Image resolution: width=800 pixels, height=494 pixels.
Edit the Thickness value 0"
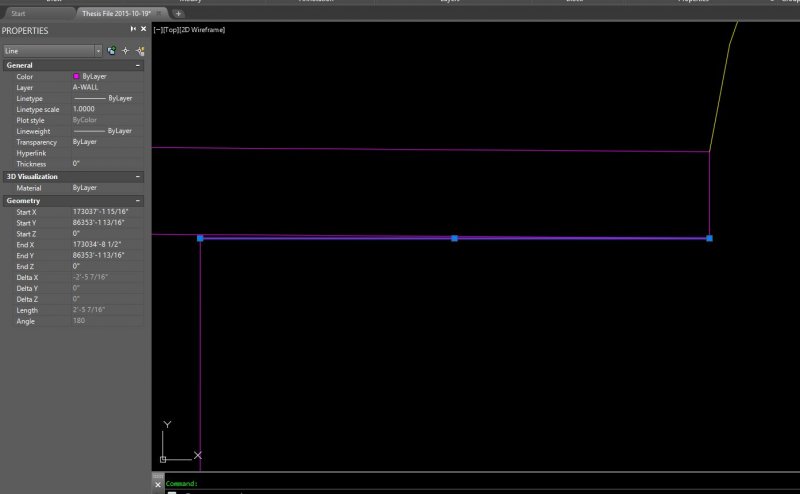108,164
